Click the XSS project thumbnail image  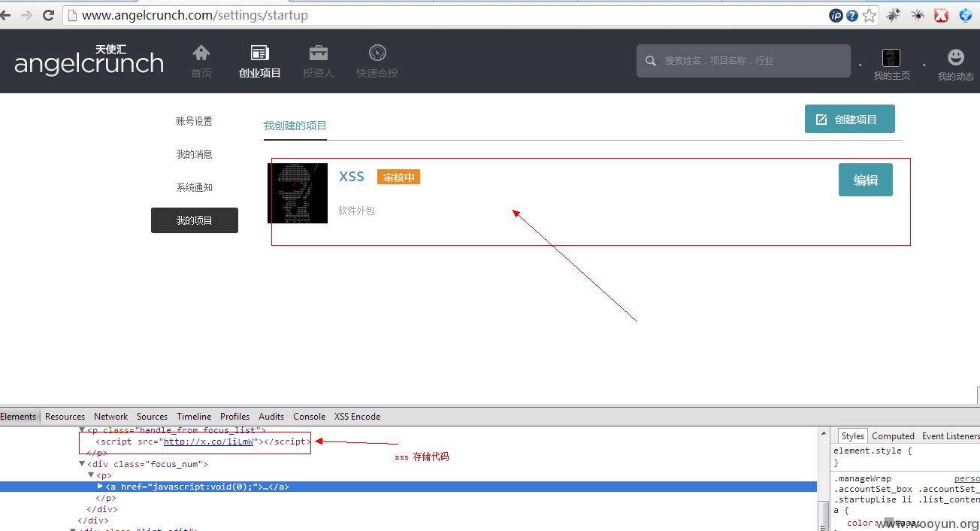tap(298, 193)
